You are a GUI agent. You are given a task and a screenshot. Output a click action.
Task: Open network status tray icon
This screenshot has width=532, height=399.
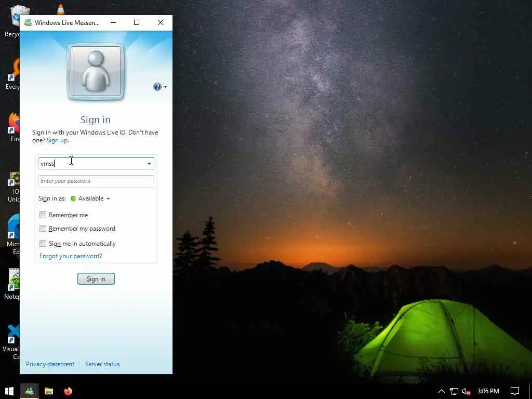point(454,391)
